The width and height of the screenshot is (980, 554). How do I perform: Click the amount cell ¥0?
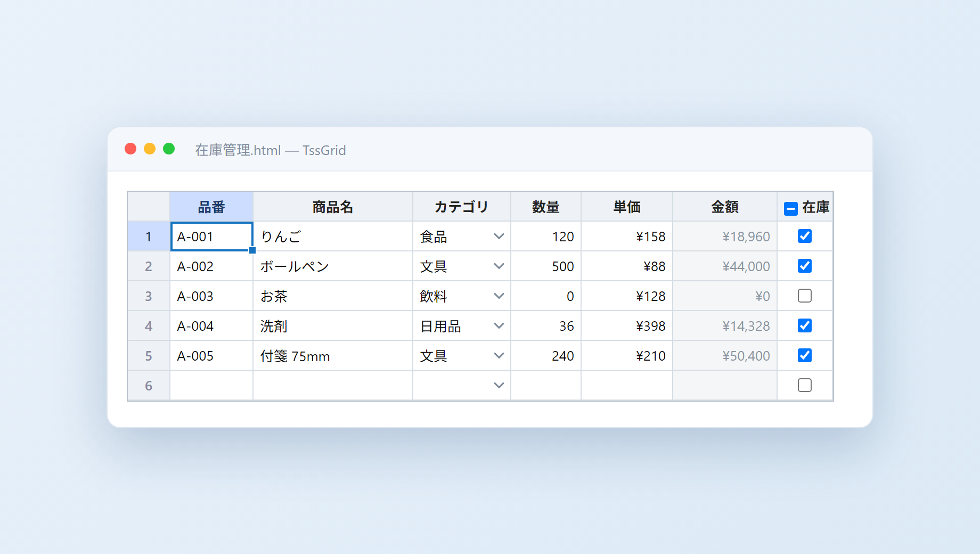(725, 296)
